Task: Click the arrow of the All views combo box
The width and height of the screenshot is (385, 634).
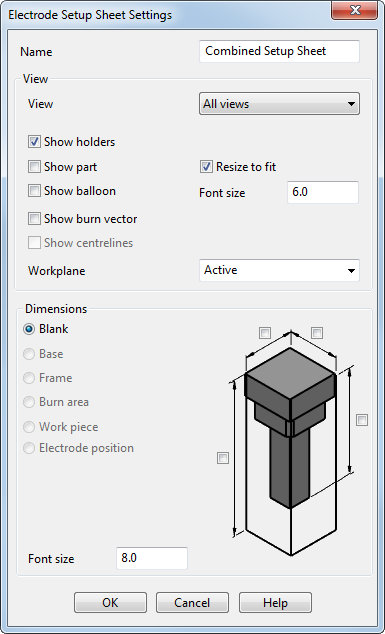Action: click(x=351, y=104)
